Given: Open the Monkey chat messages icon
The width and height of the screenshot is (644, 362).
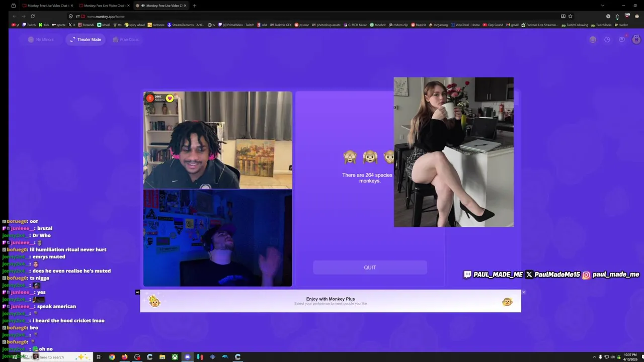Looking at the screenshot, I should click(622, 39).
